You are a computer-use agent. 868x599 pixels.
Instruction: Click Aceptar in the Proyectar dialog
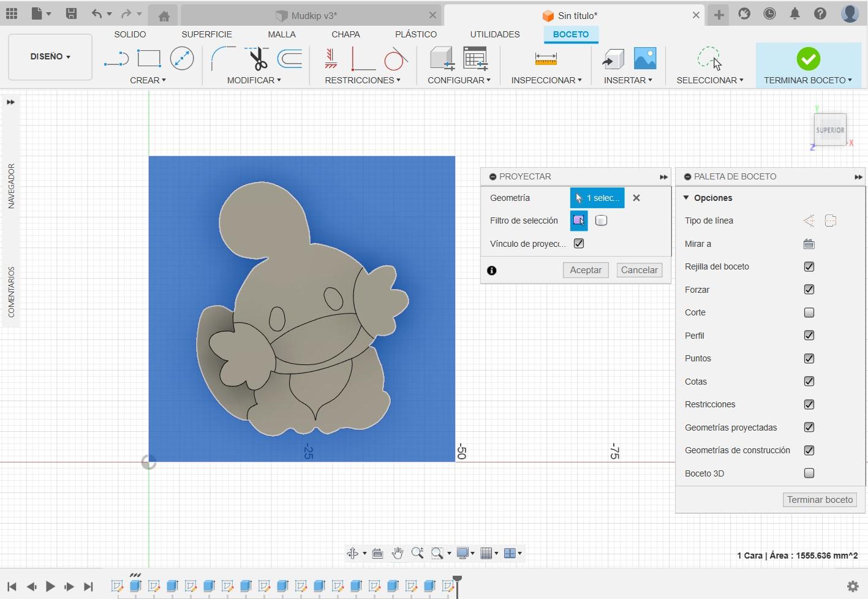[586, 270]
